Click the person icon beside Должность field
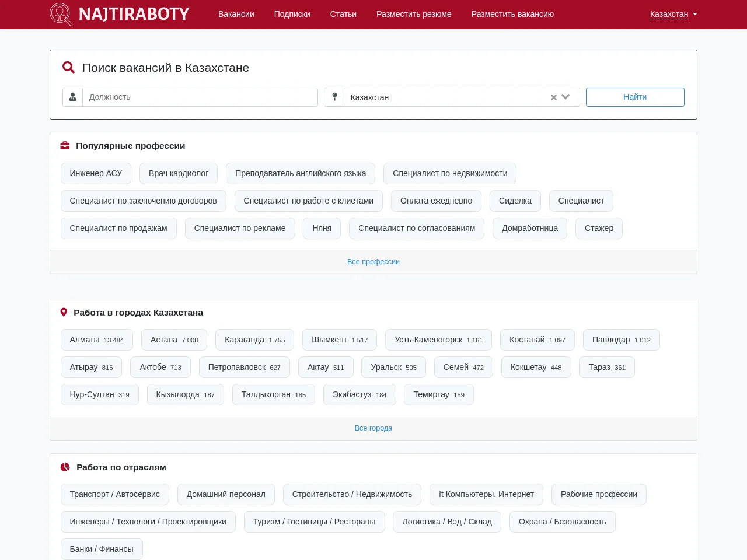 click(x=73, y=97)
